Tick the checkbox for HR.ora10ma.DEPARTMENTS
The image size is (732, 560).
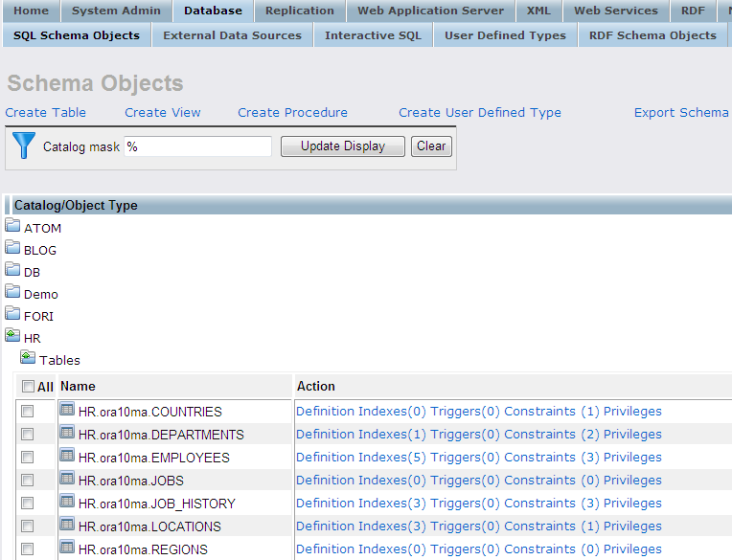pos(28,435)
